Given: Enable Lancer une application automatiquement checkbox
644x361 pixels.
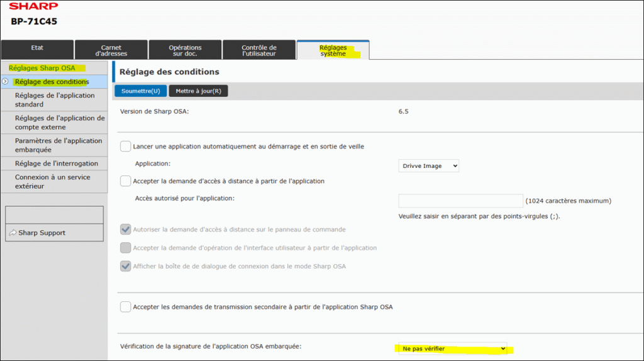Looking at the screenshot, I should [125, 146].
